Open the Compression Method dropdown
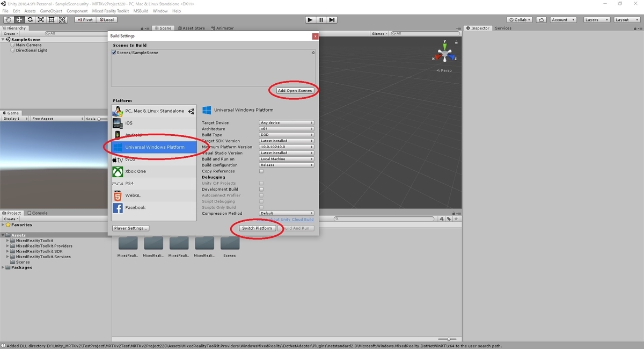 (x=287, y=213)
